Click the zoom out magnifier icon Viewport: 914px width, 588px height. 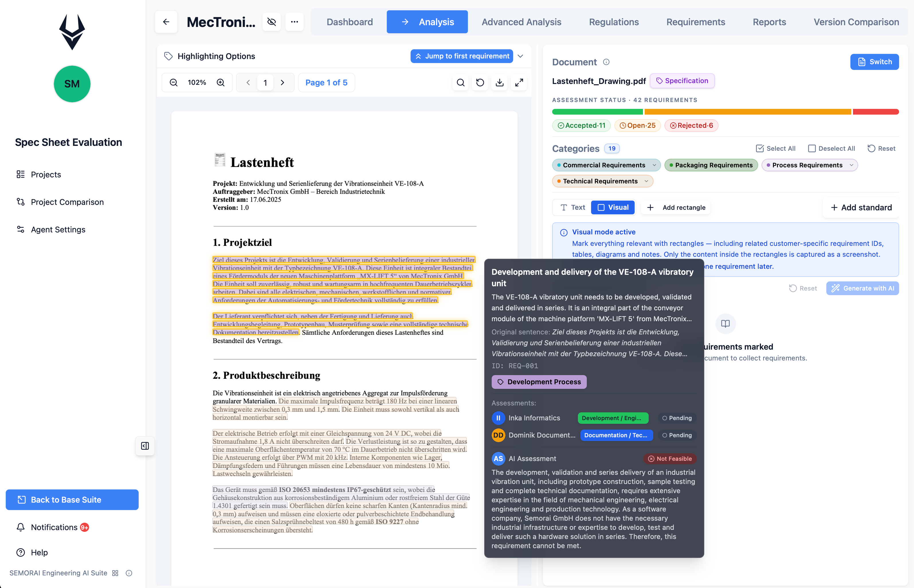click(174, 83)
